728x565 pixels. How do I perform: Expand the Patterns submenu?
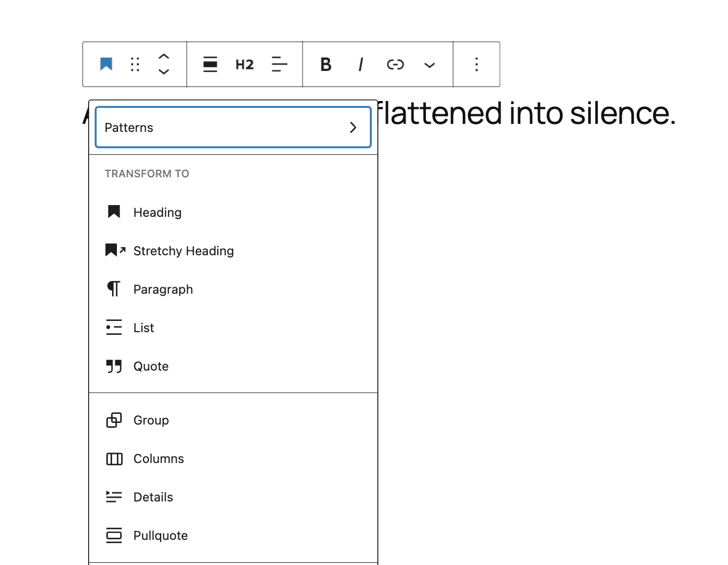233,127
